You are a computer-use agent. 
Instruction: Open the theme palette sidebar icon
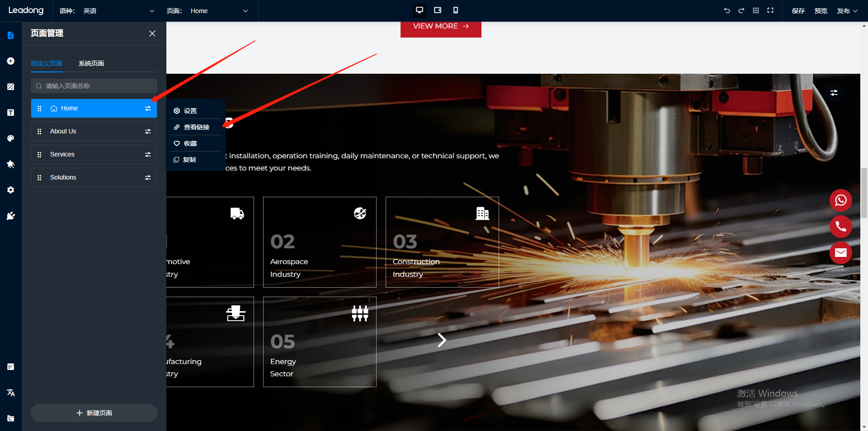11,138
